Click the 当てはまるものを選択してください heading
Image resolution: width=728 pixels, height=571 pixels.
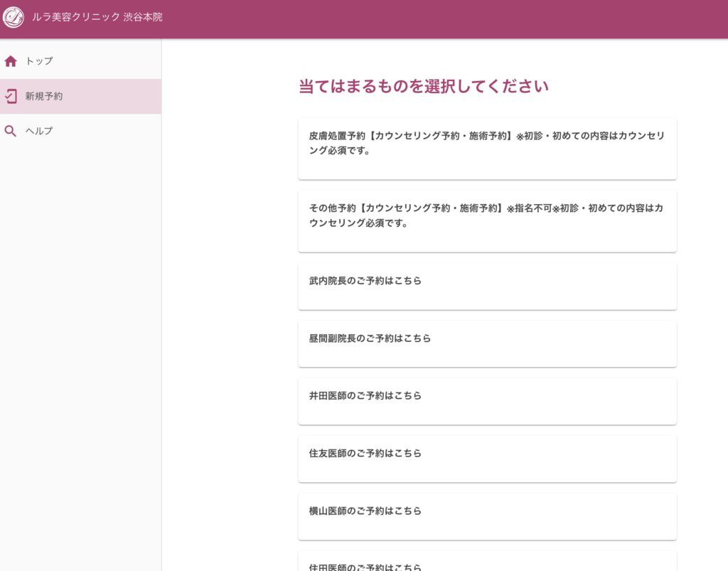click(424, 85)
